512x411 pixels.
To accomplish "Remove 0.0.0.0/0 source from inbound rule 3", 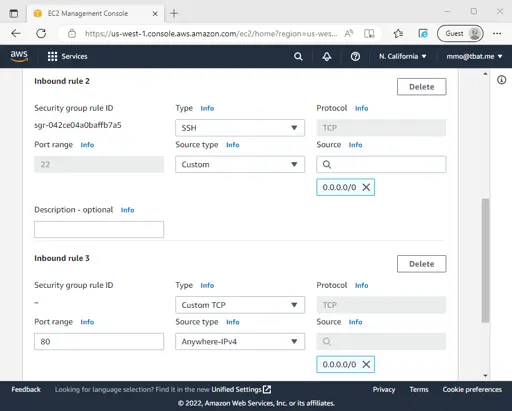I will coord(366,364).
